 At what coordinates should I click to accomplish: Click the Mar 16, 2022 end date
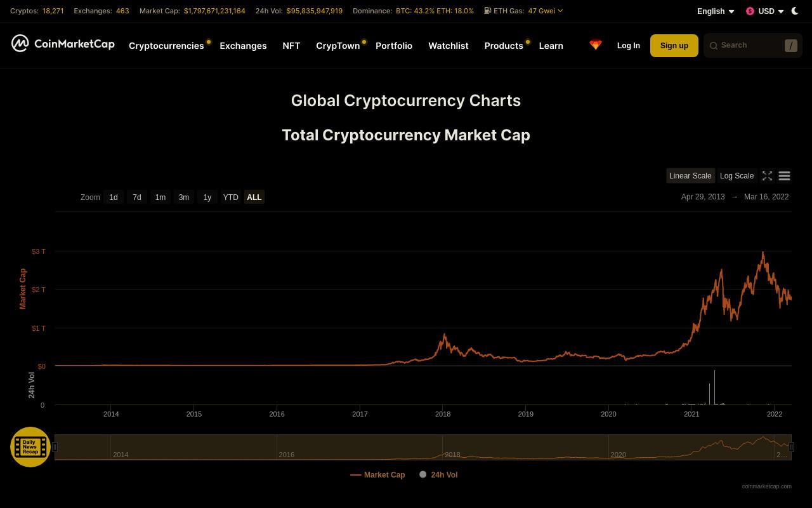click(x=766, y=197)
